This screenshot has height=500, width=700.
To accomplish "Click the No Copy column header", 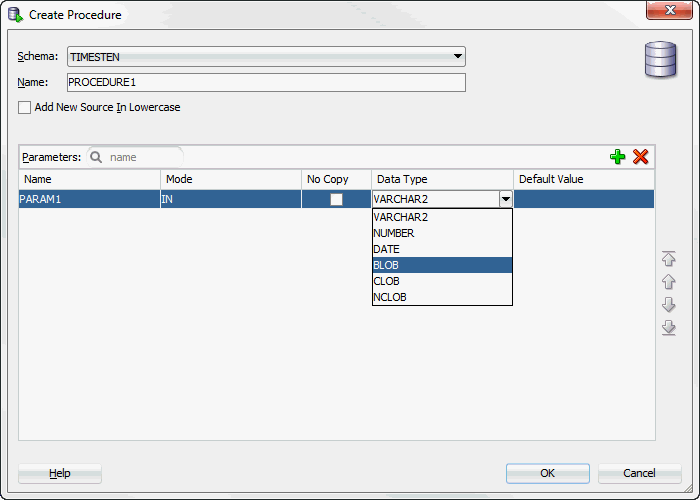I will 336,179.
